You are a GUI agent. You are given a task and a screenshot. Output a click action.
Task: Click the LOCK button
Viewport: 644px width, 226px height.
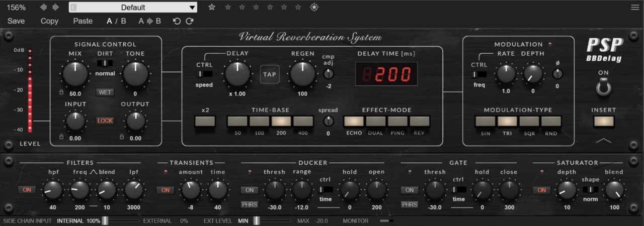pos(105,121)
